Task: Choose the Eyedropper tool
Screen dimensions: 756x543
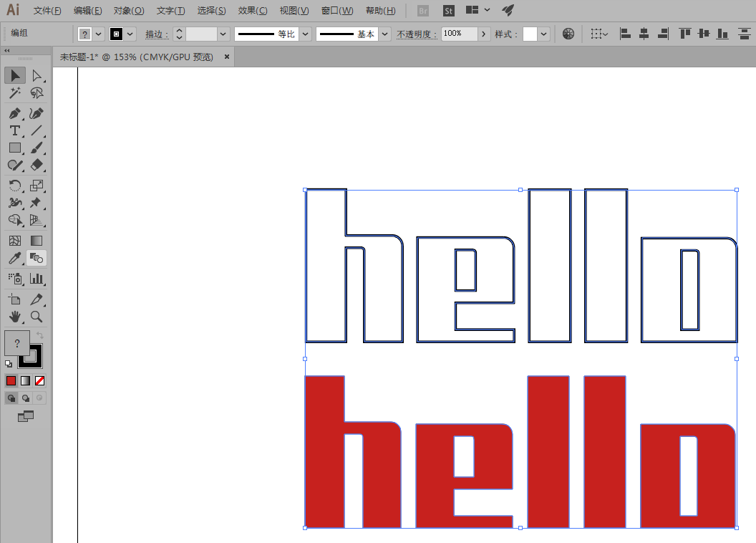Action: coord(15,258)
